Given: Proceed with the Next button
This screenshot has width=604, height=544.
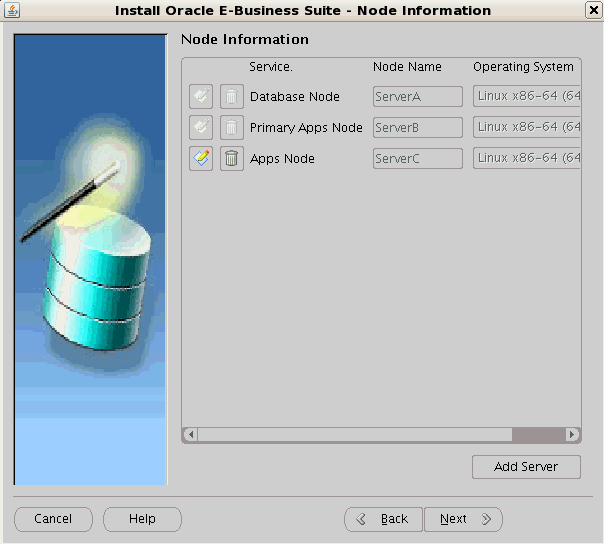Looking at the screenshot, I should click(x=463, y=519).
